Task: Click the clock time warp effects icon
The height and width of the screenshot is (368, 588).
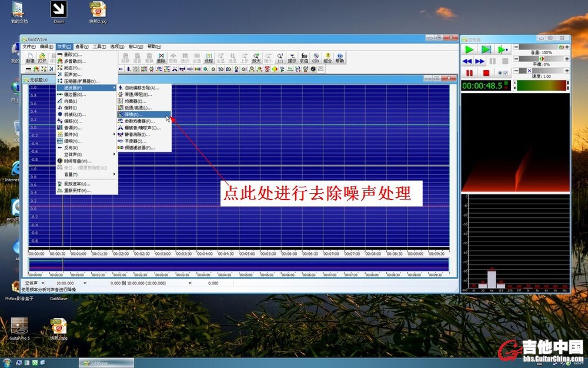Action: point(313,69)
